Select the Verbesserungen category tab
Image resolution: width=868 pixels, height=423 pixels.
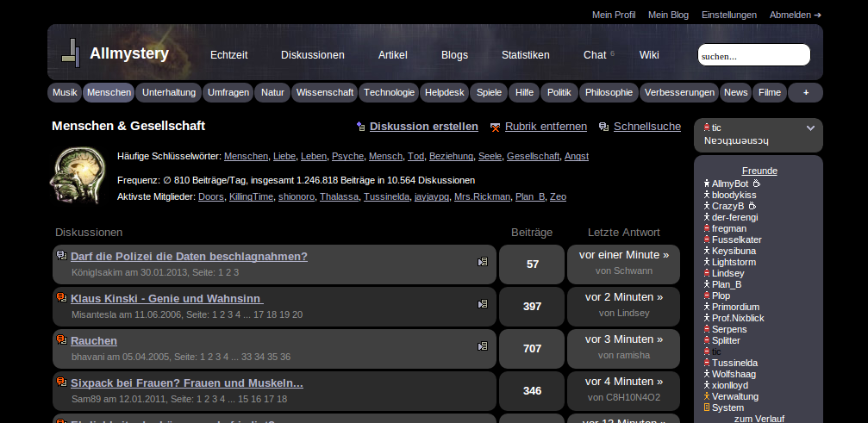pyautogui.click(x=679, y=92)
